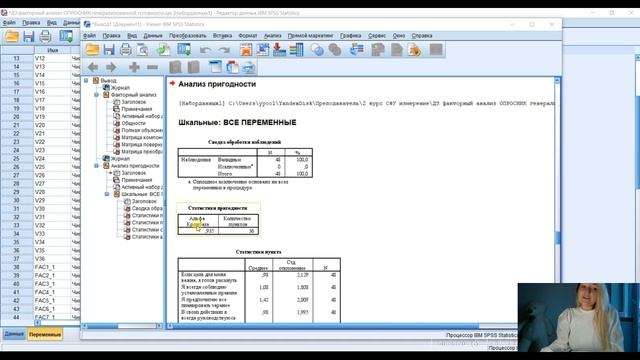
Task: Open the Правка menu in Viewer
Action: pos(111,36)
